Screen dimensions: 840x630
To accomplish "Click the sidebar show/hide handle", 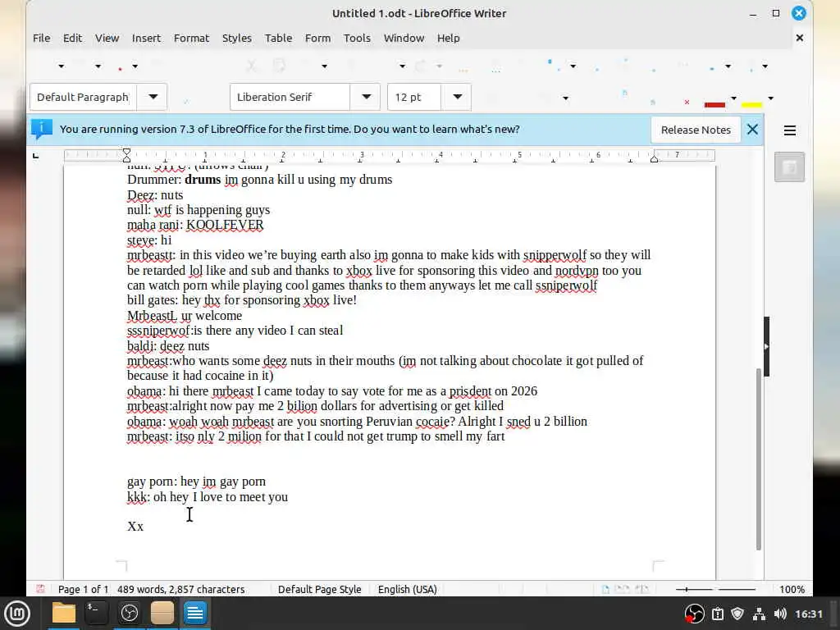I will coord(766,347).
